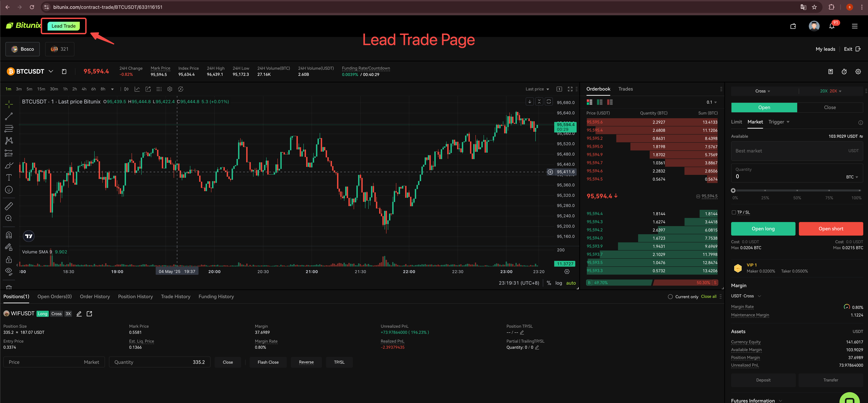Viewport: 868px width, 403px height.
Task: Click chart settings gear icon
Action: coord(170,89)
